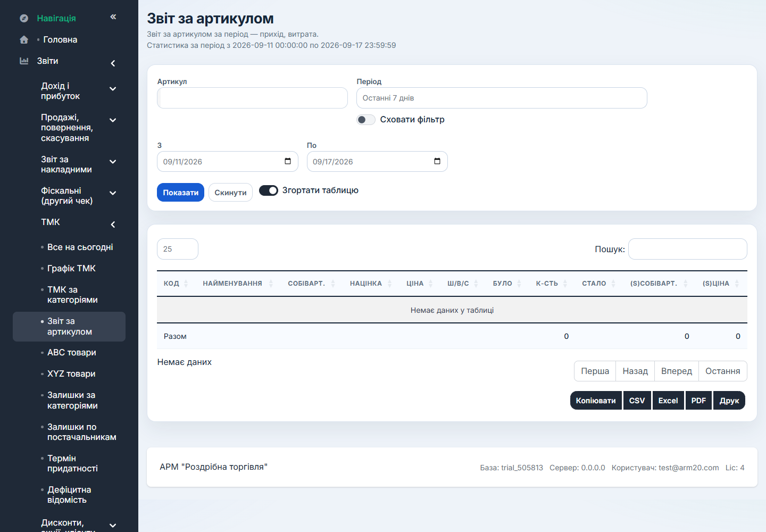The image size is (766, 532).
Task: Click the Головна home icon
Action: pos(24,40)
